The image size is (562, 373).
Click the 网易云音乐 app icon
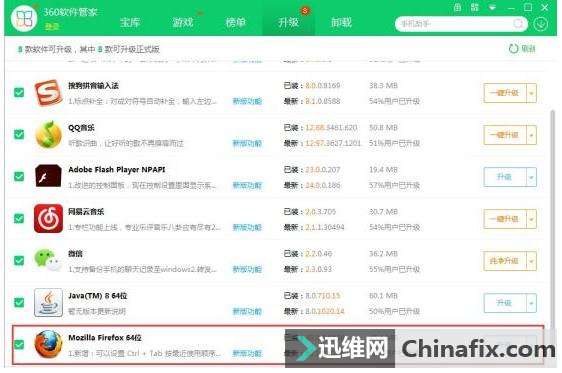(48, 219)
